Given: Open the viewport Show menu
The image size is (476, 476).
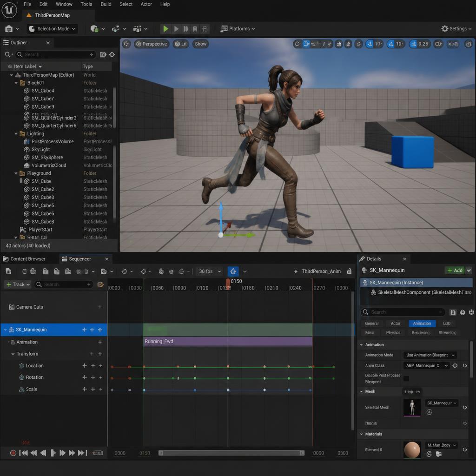Looking at the screenshot, I should coord(201,44).
